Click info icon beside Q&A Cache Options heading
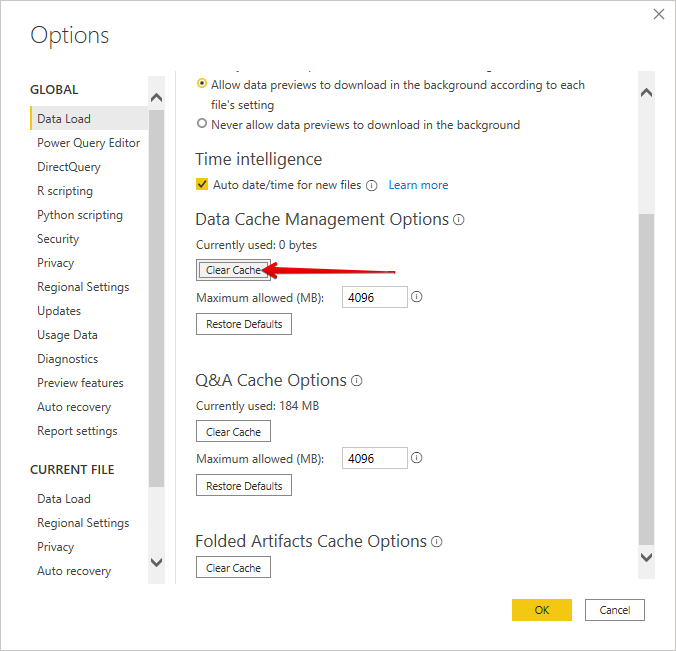 (357, 381)
